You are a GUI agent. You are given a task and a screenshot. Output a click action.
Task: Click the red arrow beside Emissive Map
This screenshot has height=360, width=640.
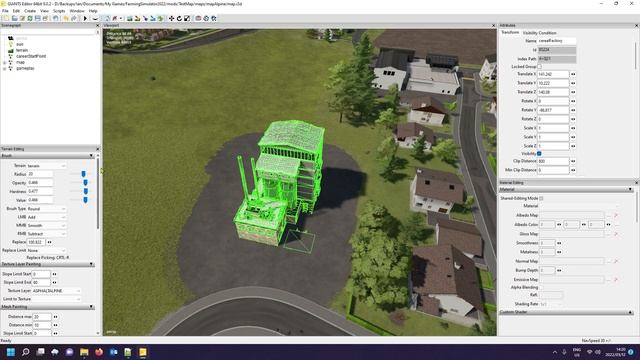point(616,280)
